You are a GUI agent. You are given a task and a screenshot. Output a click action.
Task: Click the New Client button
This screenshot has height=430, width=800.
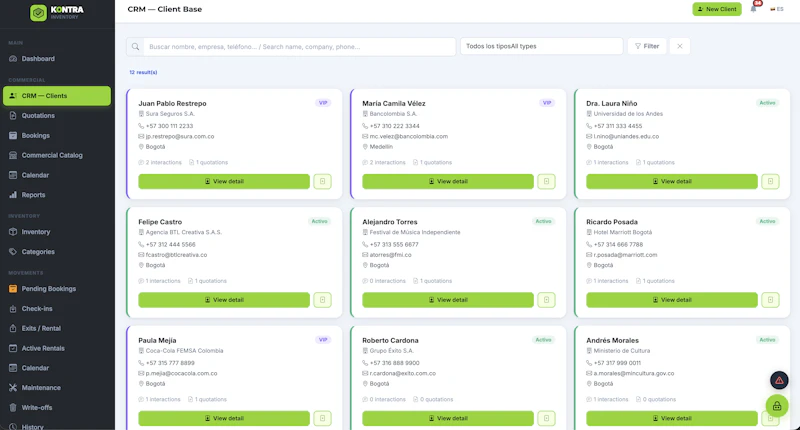pyautogui.click(x=717, y=9)
